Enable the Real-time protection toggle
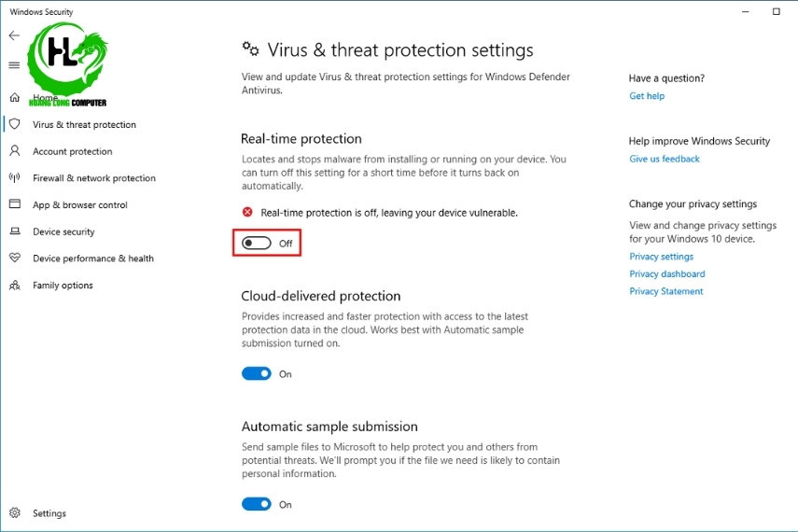Viewport: 798px width, 532px height. [257, 243]
